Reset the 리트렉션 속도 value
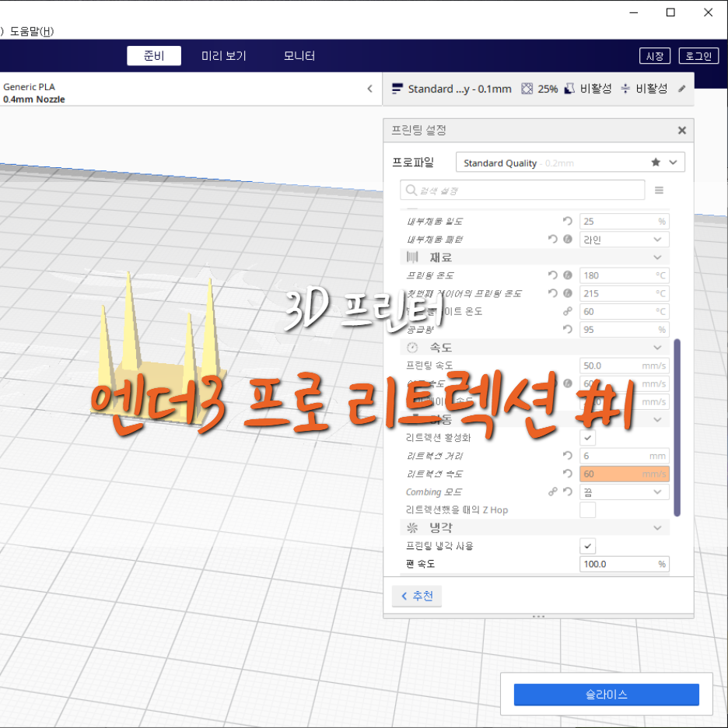728x728 pixels. [x=567, y=474]
